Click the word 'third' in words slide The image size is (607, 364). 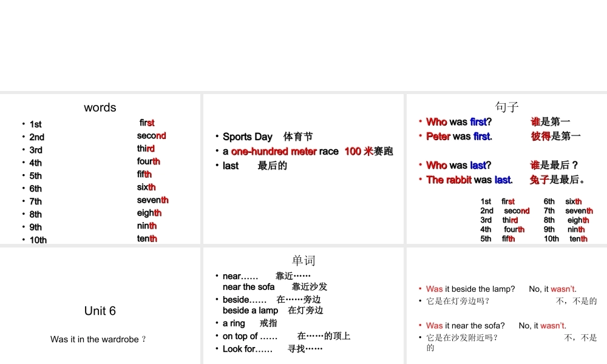tap(146, 148)
